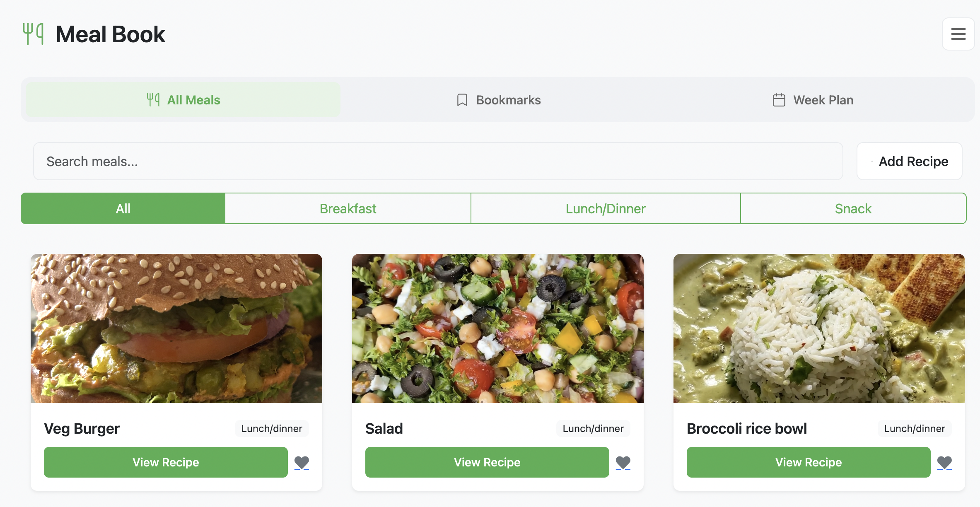Click the Add Recipe button
980x507 pixels.
click(x=909, y=161)
